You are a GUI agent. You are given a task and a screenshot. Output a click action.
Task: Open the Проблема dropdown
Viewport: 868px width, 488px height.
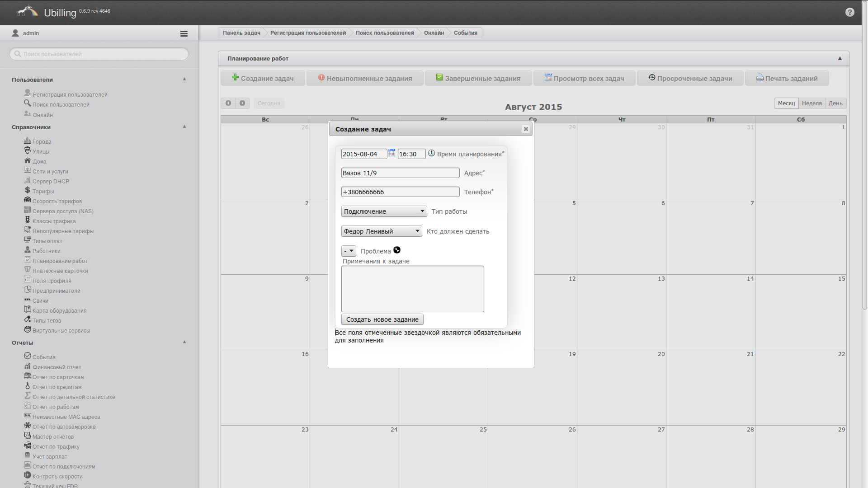point(349,251)
